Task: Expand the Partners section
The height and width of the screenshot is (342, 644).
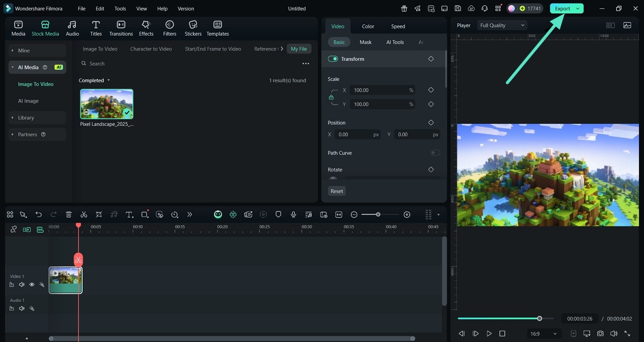Action: [x=37, y=134]
